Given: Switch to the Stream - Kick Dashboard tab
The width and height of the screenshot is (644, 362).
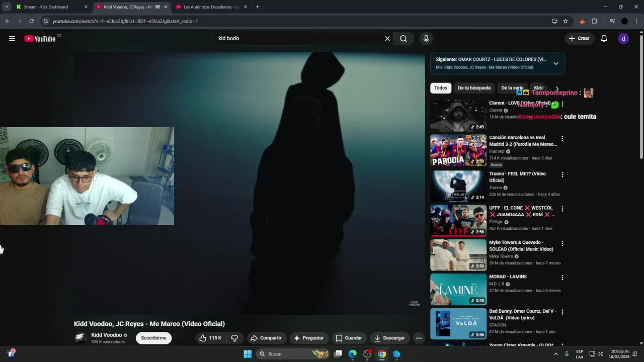Looking at the screenshot, I should click(x=50, y=7).
